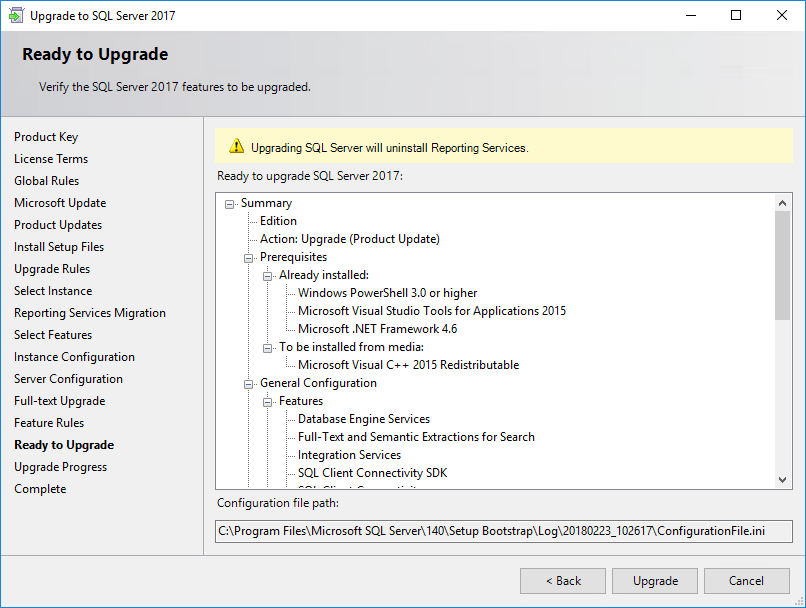Minimize the setup window
The image size is (806, 608).
click(691, 15)
